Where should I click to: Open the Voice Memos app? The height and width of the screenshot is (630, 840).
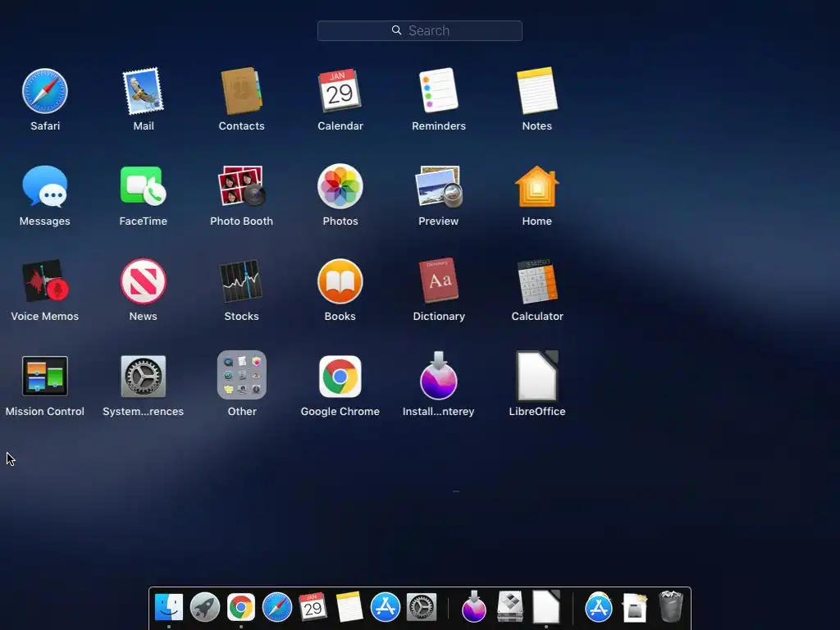point(45,281)
